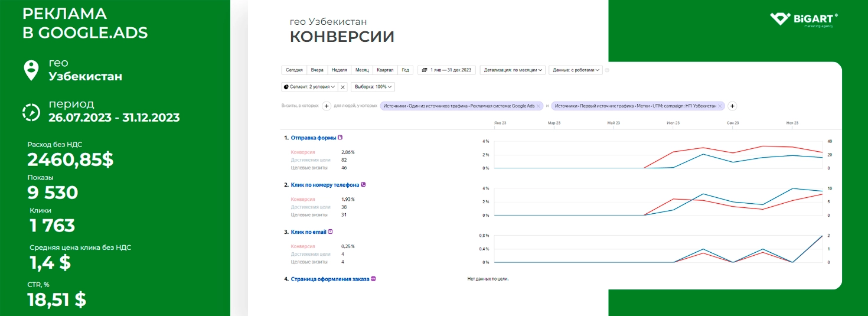Click the goal achievements value 82

point(344,160)
